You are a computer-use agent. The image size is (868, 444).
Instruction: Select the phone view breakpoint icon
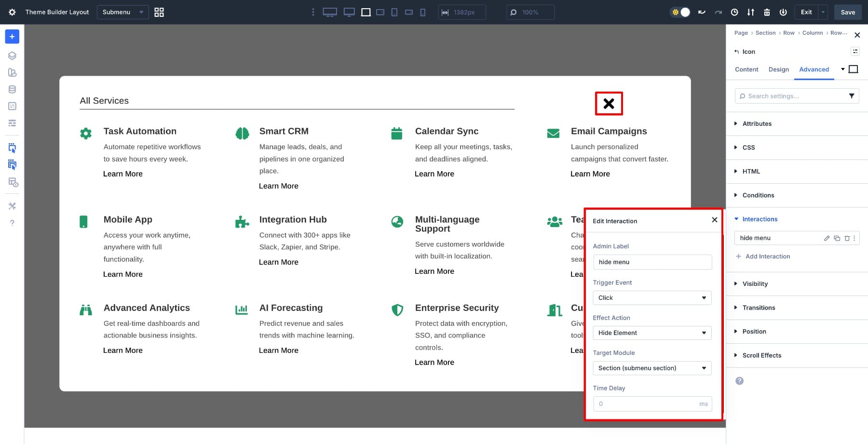coord(423,12)
